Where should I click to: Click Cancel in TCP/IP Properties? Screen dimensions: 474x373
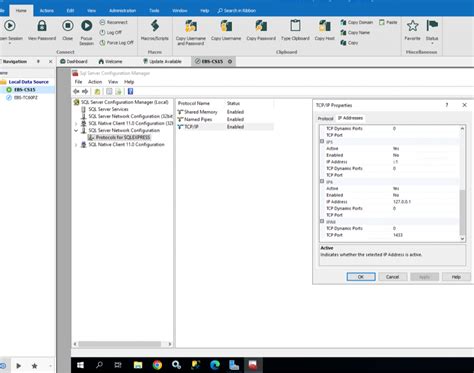click(392, 277)
